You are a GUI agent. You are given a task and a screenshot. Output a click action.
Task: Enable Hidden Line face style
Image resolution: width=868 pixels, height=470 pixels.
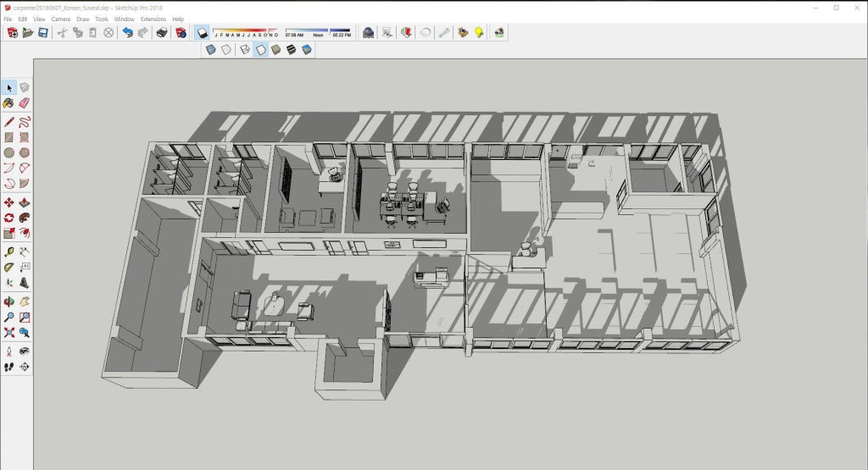click(261, 50)
